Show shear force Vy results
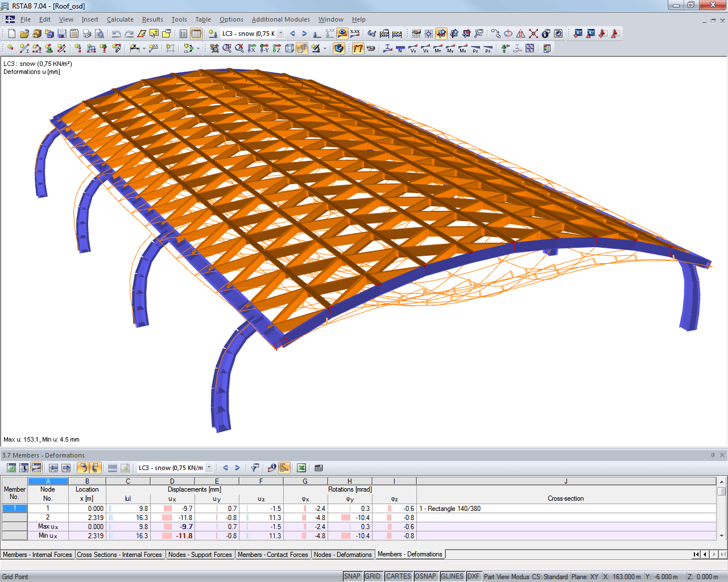Screen dimensions: 728x582 pyautogui.click(x=413, y=48)
